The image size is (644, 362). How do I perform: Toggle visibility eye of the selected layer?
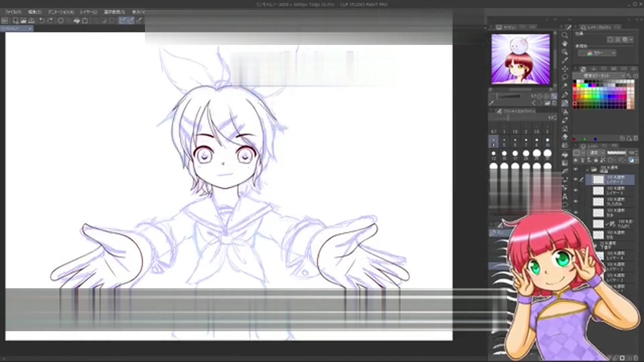coord(576,180)
